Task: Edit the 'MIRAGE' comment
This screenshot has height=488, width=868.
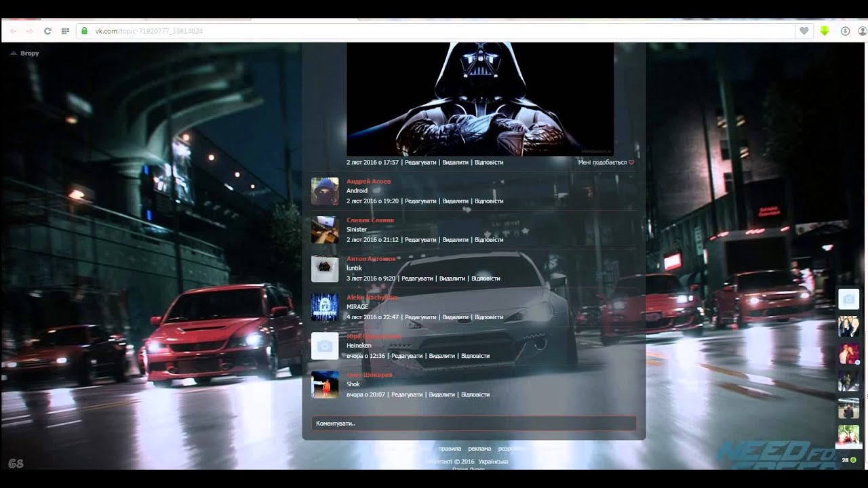Action: point(420,317)
